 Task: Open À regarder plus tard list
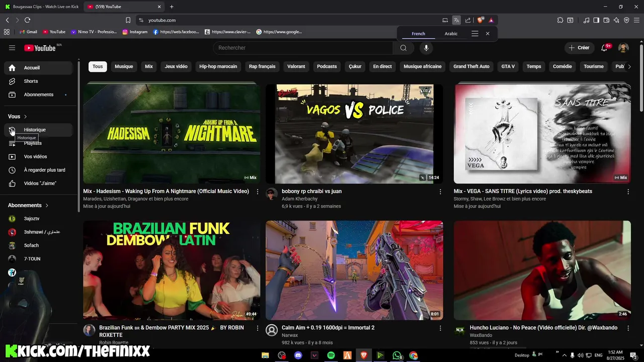click(38, 170)
